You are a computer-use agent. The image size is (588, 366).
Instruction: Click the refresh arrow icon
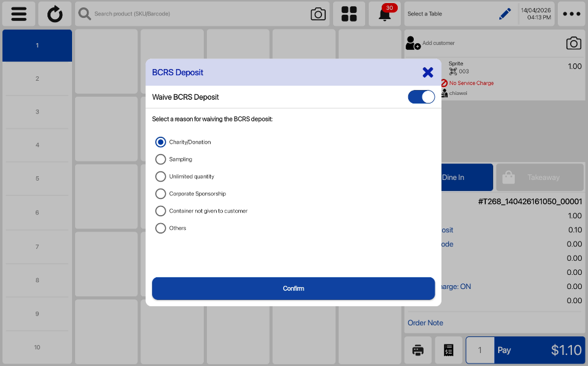pos(55,14)
